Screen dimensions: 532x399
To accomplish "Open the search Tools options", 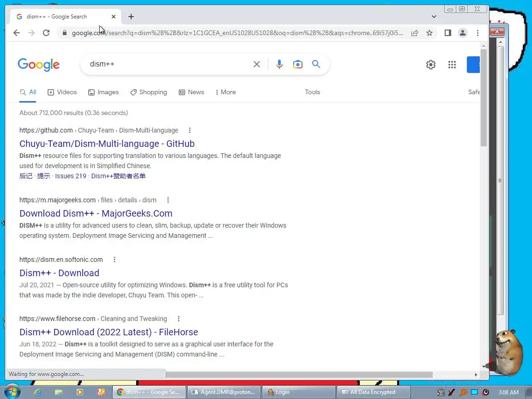I will (312, 92).
